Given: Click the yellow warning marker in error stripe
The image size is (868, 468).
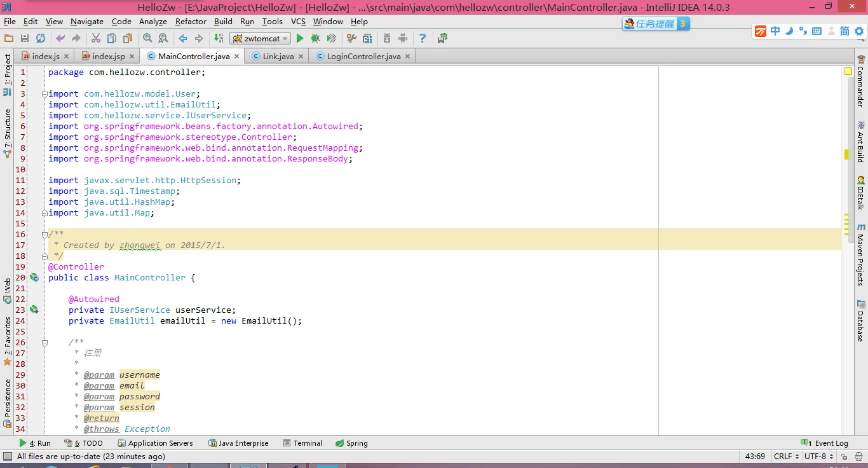Looking at the screenshot, I should click(x=846, y=155).
